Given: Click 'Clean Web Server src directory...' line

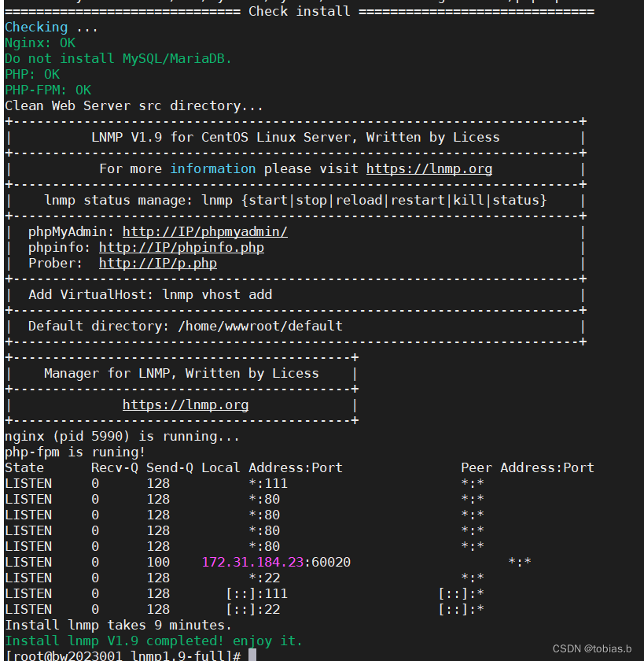Looking at the screenshot, I should pos(134,105).
